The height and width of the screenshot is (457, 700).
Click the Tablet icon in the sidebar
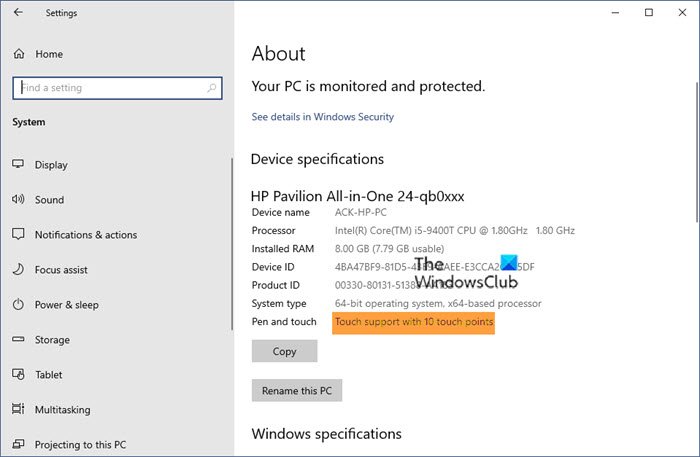(x=18, y=375)
